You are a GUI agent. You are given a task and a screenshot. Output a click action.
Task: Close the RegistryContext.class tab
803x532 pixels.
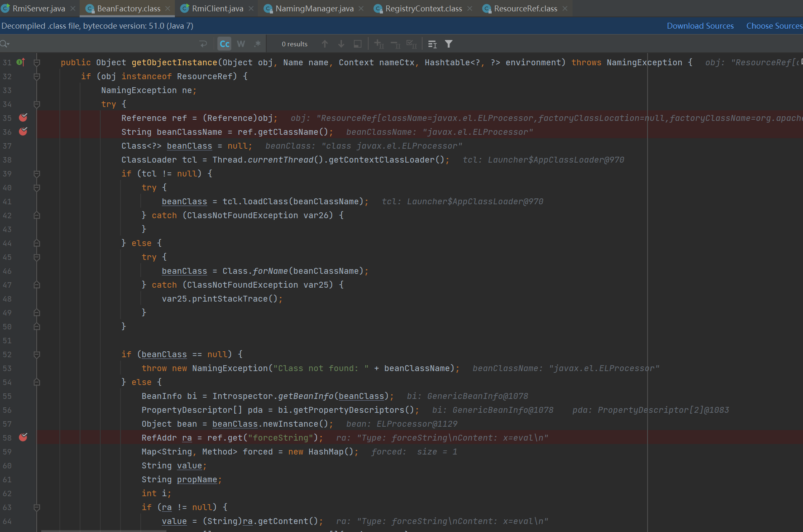pos(470,8)
